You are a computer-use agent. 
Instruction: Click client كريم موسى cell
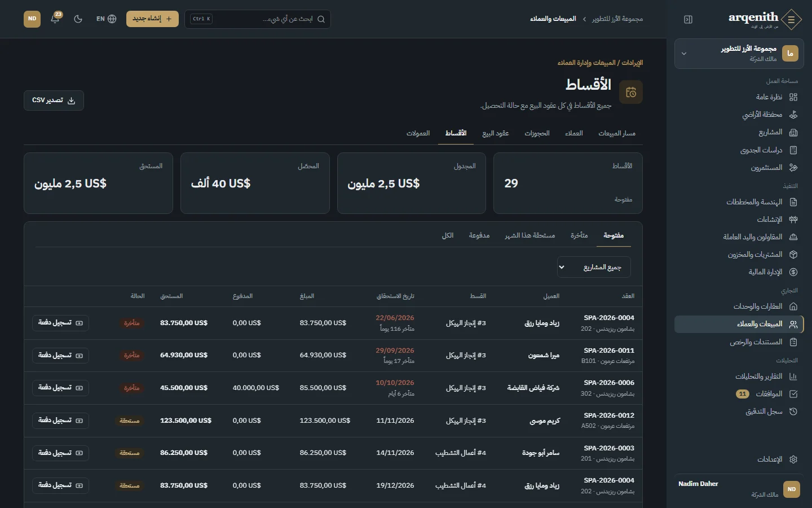click(545, 421)
